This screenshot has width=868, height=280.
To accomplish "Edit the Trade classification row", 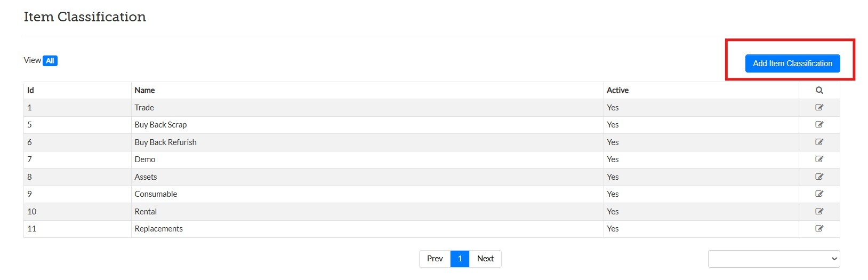I will (819, 107).
